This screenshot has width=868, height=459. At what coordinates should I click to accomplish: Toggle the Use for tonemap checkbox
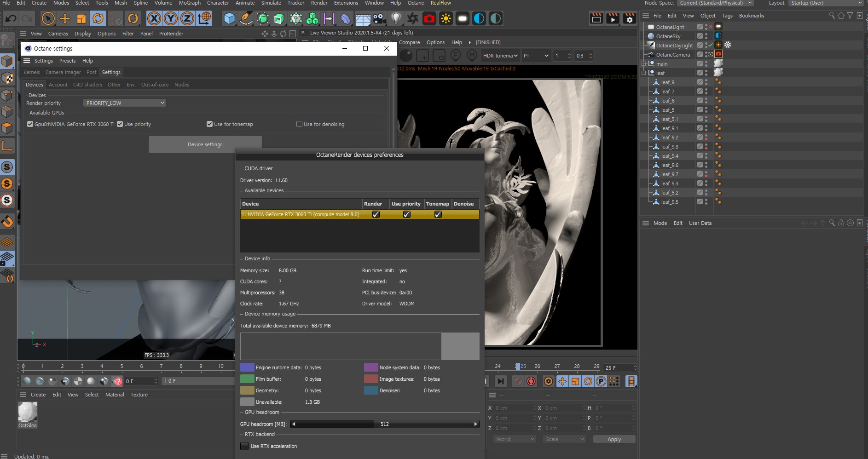point(209,124)
